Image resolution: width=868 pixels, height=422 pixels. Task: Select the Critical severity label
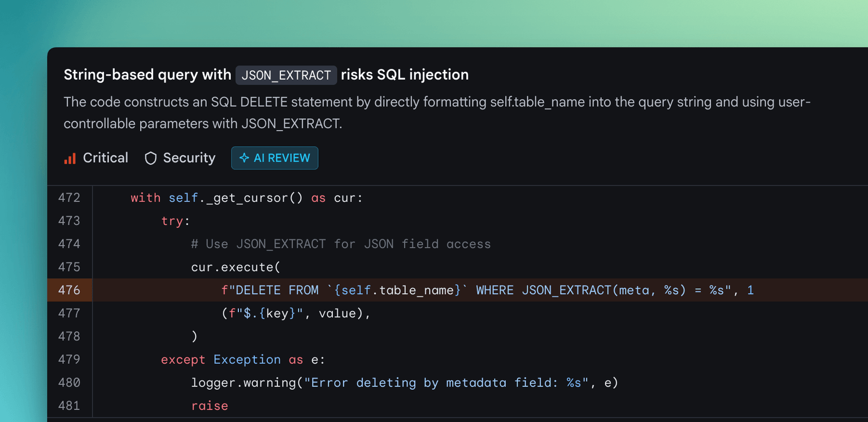pyautogui.click(x=106, y=158)
